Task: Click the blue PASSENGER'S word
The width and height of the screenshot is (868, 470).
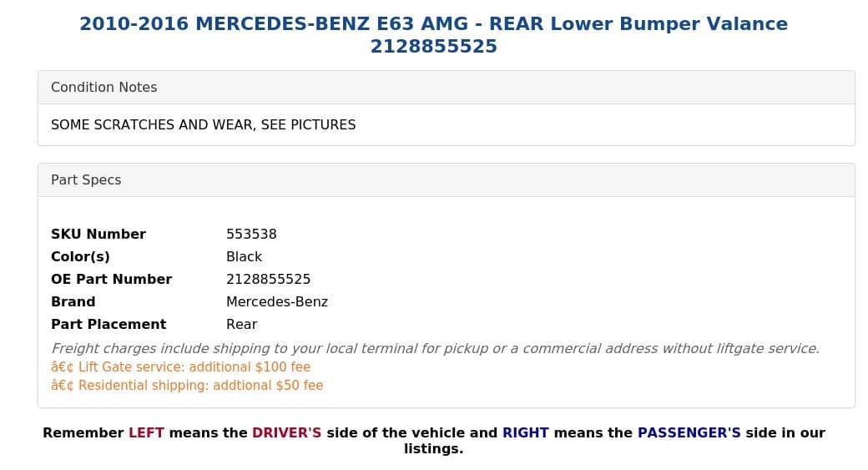Action: (689, 432)
